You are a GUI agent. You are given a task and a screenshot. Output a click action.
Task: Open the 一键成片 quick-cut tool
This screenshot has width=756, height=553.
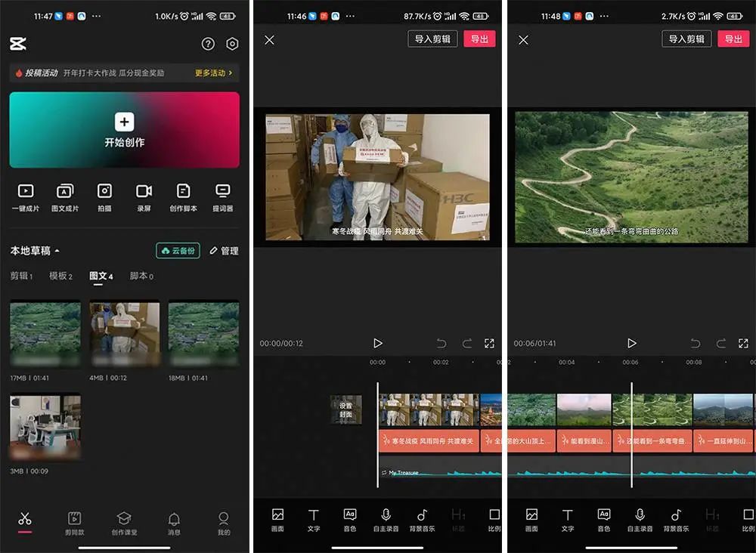26,198
